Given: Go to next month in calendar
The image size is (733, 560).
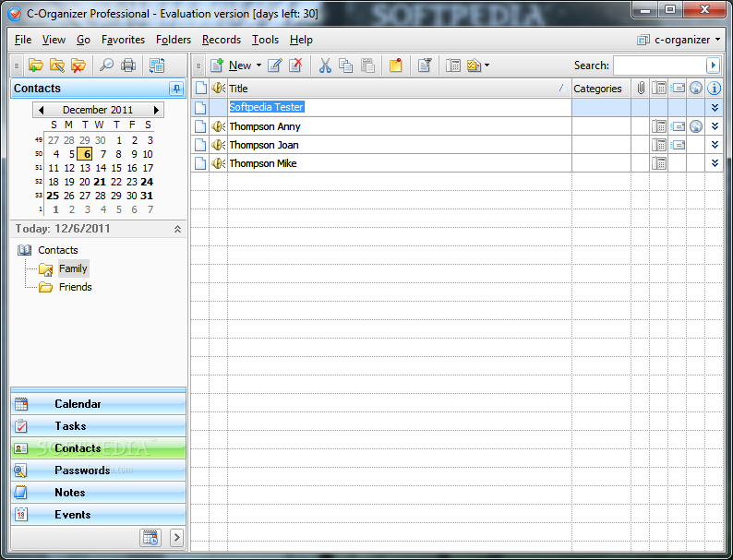Looking at the screenshot, I should click(x=156, y=110).
